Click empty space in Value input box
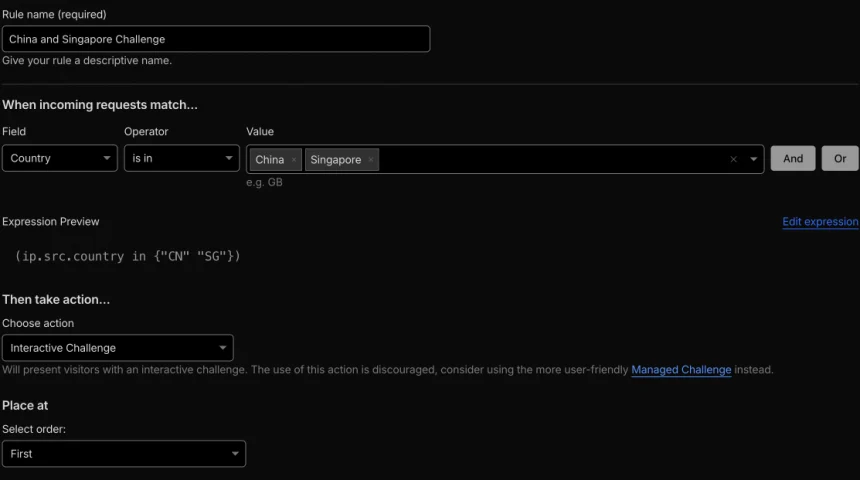 coord(550,159)
